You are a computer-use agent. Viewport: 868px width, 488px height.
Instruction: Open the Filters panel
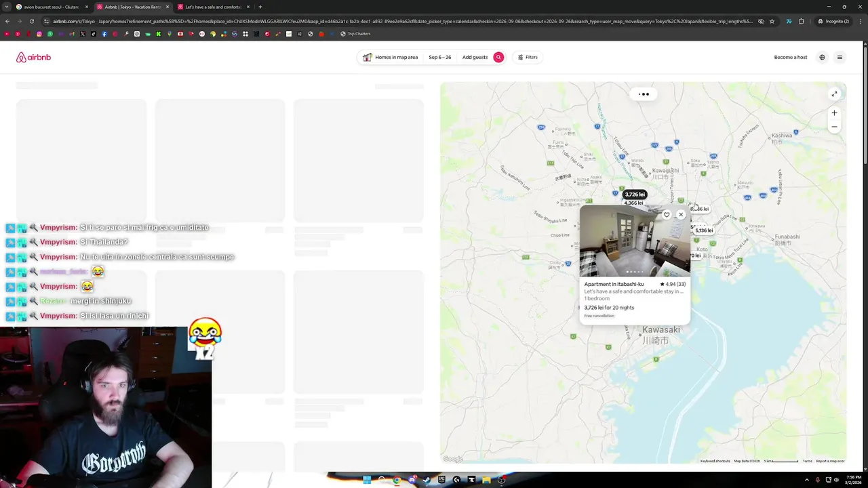[528, 57]
